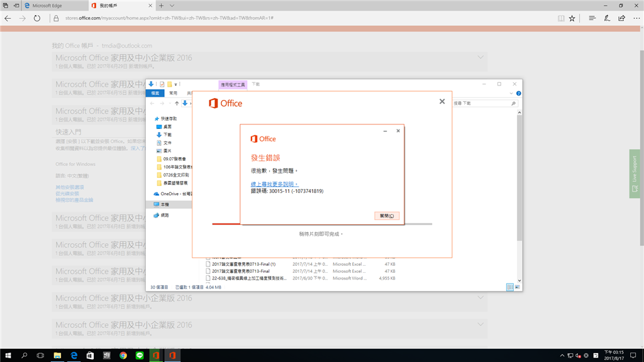Select 圖片 in Explorer sidebar
This screenshot has width=644, height=362.
[x=164, y=151]
